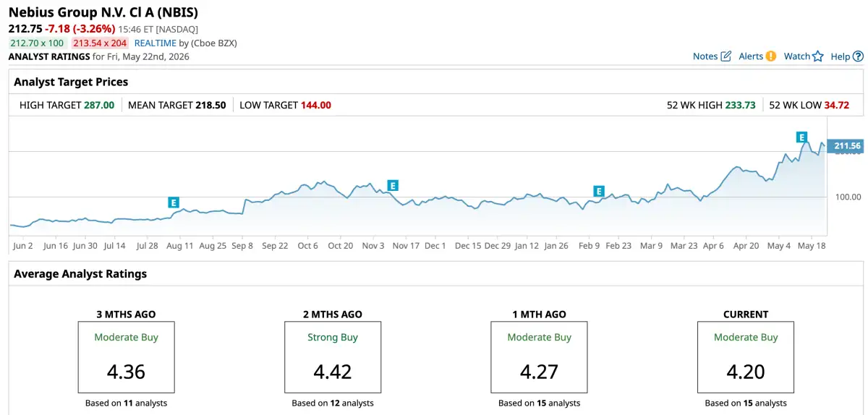Click the High Target 287.00 value
This screenshot has height=415, width=868.
(x=99, y=105)
